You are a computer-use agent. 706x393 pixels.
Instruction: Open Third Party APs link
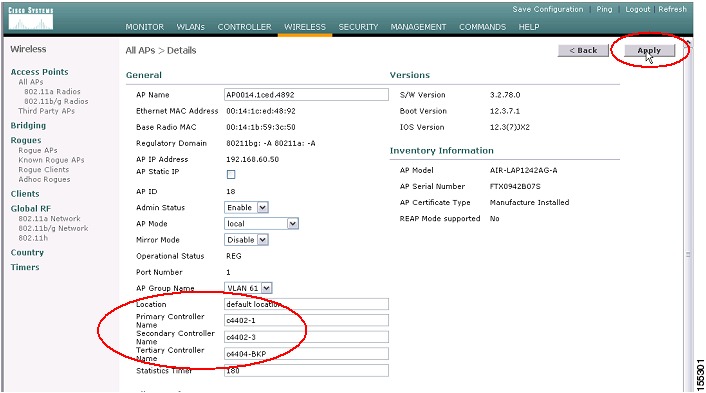click(46, 111)
